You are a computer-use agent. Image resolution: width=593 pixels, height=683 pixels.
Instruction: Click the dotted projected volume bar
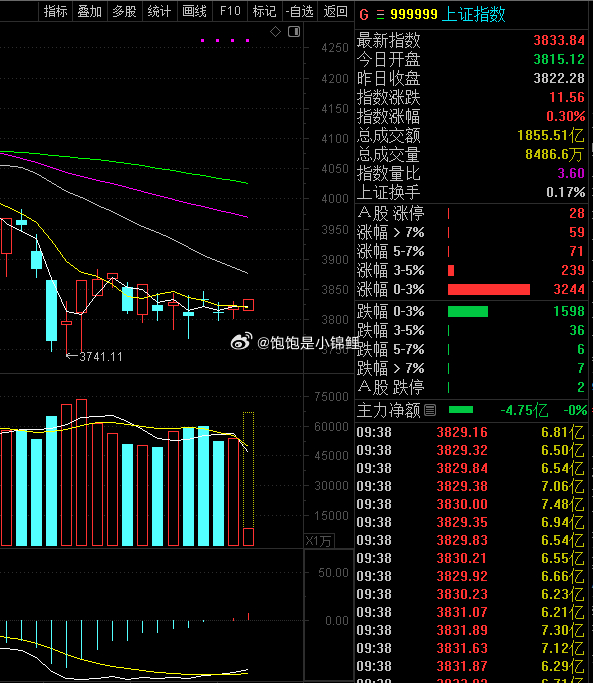[248, 470]
